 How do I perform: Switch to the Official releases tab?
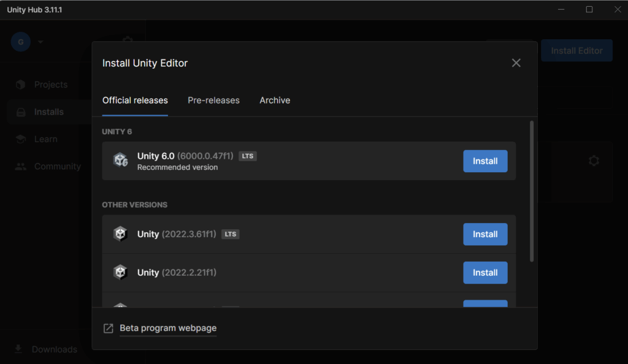point(135,100)
